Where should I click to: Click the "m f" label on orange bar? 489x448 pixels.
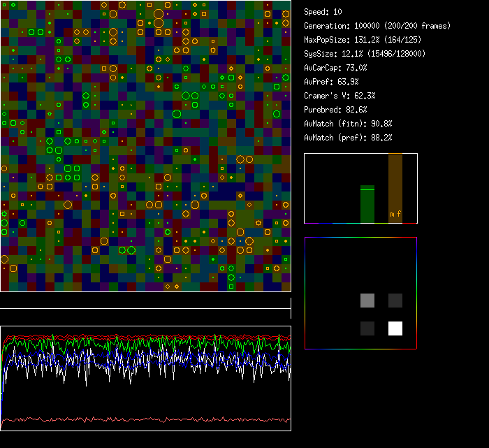click(395, 214)
